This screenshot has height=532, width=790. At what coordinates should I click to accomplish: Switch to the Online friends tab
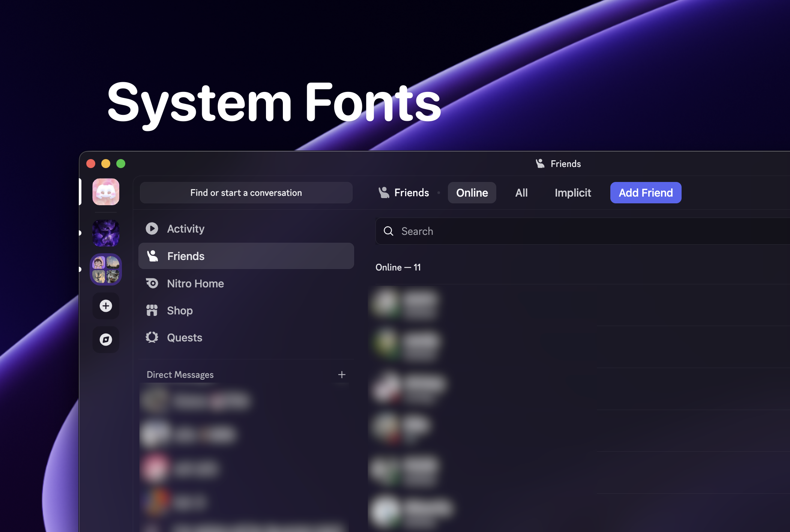[472, 192]
